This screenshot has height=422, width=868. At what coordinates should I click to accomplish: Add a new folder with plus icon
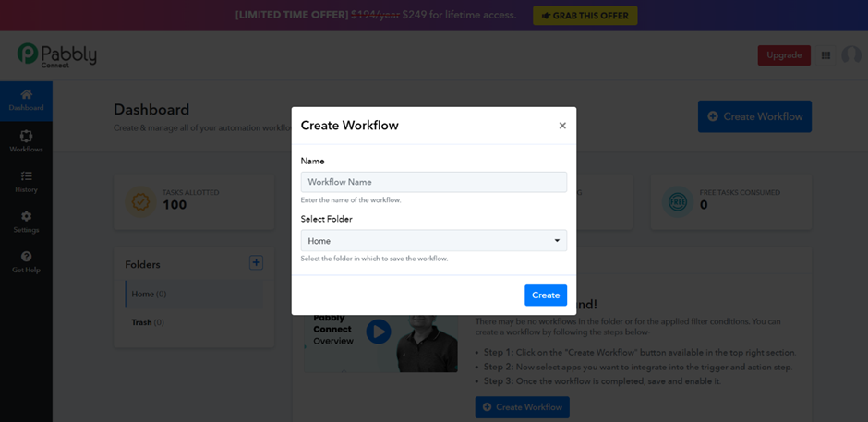256,262
